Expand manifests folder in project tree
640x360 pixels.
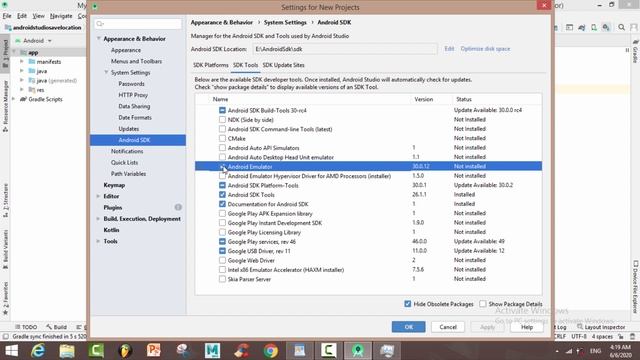coord(22,62)
